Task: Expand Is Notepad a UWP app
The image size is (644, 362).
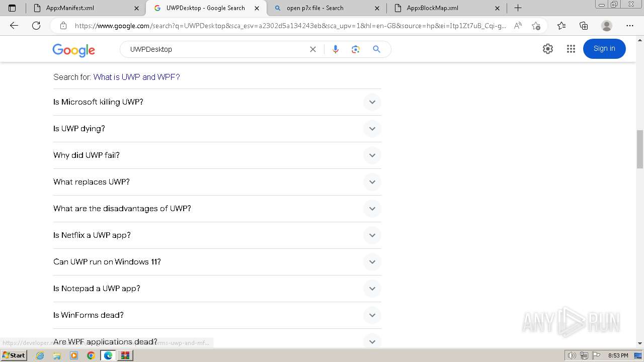Action: pyautogui.click(x=217, y=289)
